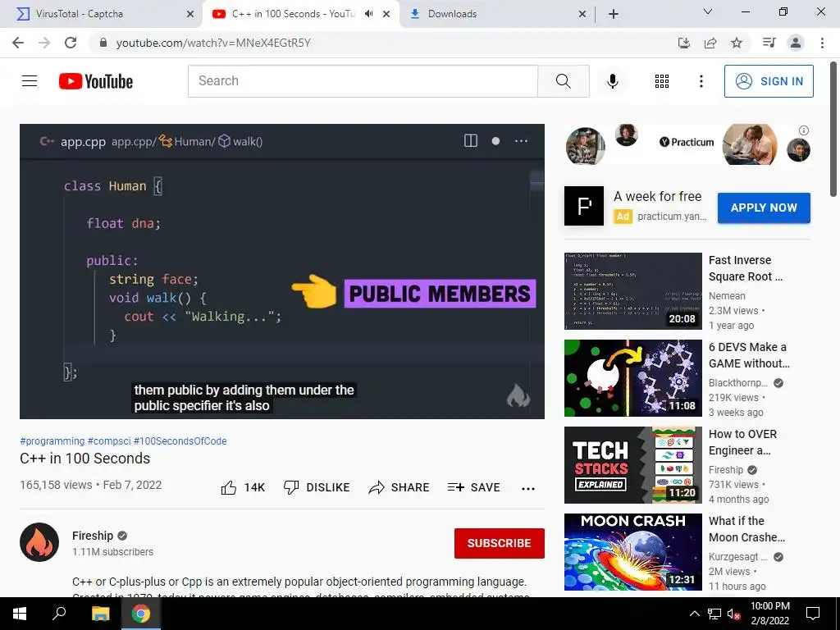
Task: Open How to OVER Engineer video title
Action: tap(742, 442)
